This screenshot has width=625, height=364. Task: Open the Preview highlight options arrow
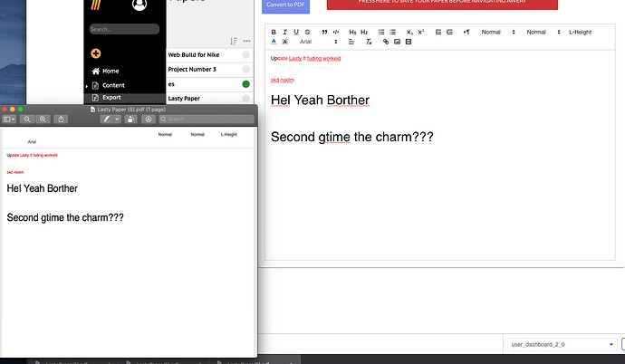point(117,120)
